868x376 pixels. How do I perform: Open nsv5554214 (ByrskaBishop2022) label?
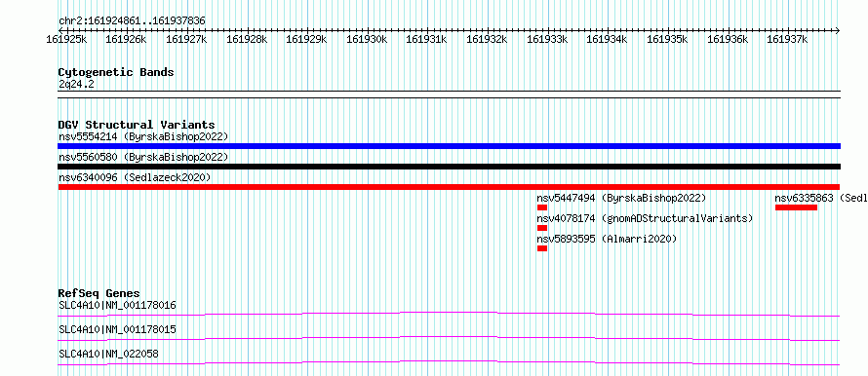tap(143, 136)
